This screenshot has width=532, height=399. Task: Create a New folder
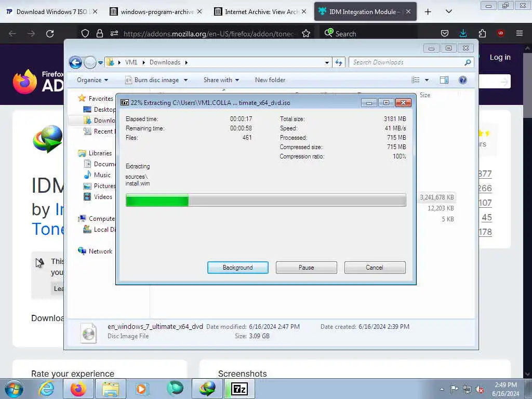point(270,80)
